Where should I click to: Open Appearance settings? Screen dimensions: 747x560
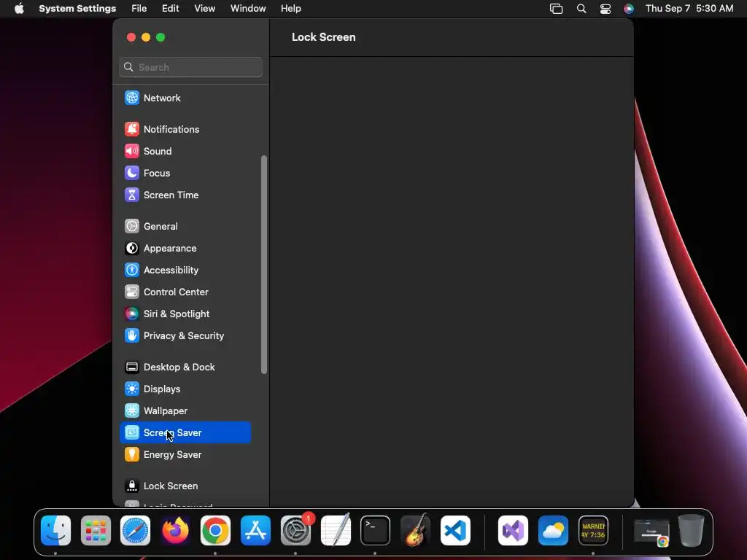point(185,248)
